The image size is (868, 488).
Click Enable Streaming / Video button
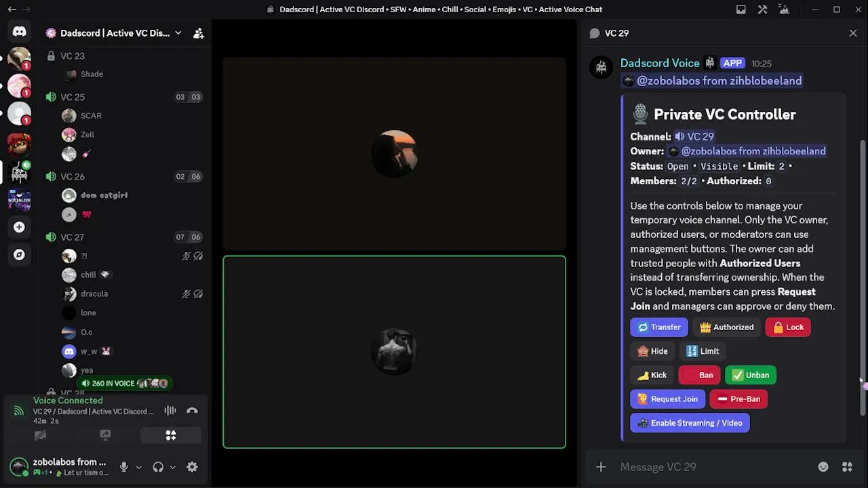[690, 423]
